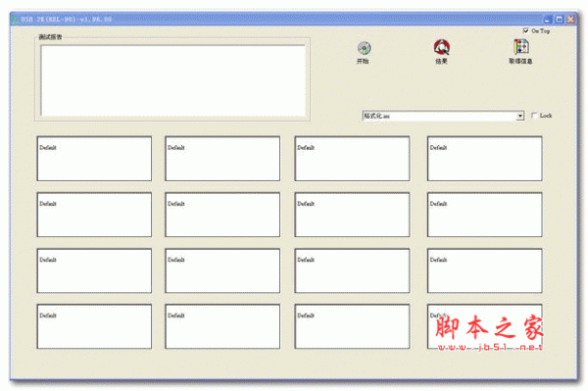The image size is (588, 391).
Task: Click the 开始 (Start) disc icon
Action: [364, 48]
